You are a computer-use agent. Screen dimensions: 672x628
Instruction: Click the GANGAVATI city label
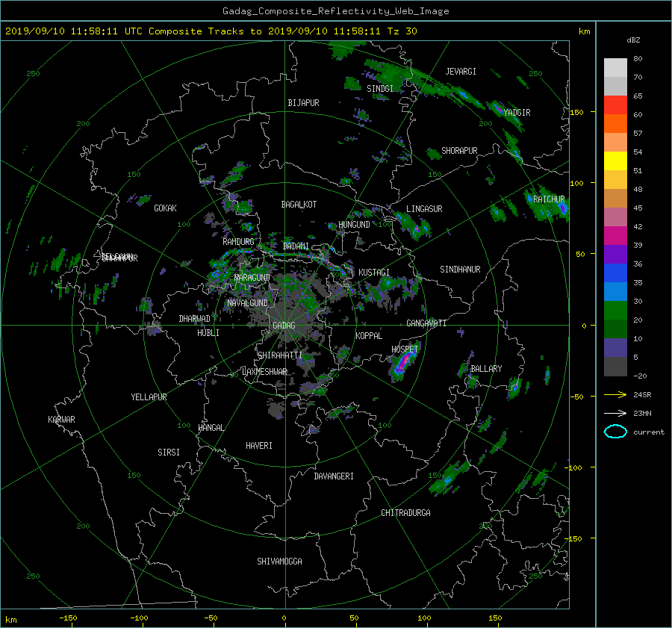pyautogui.click(x=426, y=323)
